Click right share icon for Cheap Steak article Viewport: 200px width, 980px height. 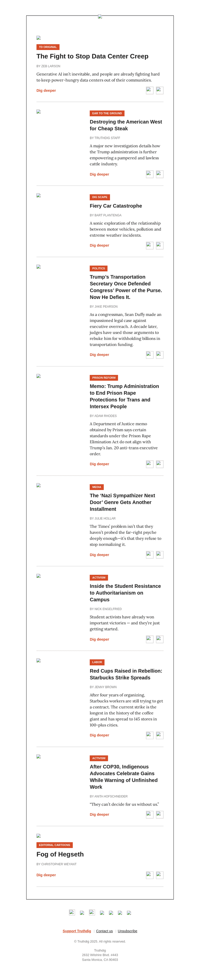[x=160, y=174]
